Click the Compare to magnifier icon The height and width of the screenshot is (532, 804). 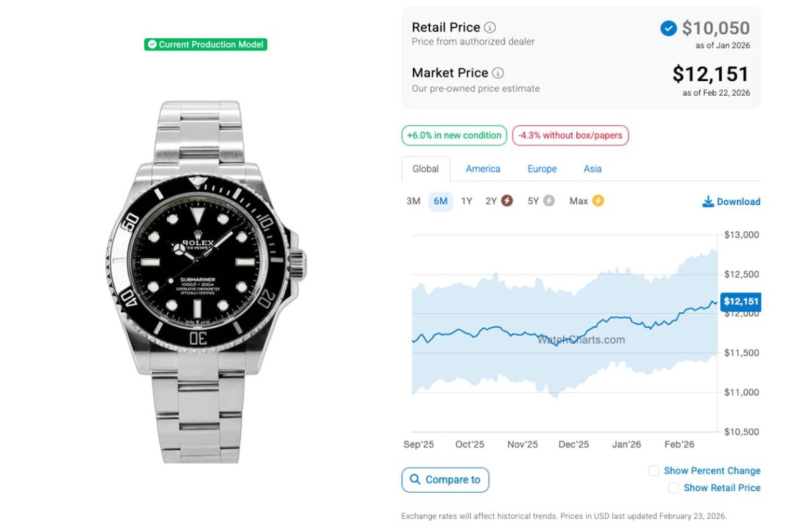coord(415,480)
